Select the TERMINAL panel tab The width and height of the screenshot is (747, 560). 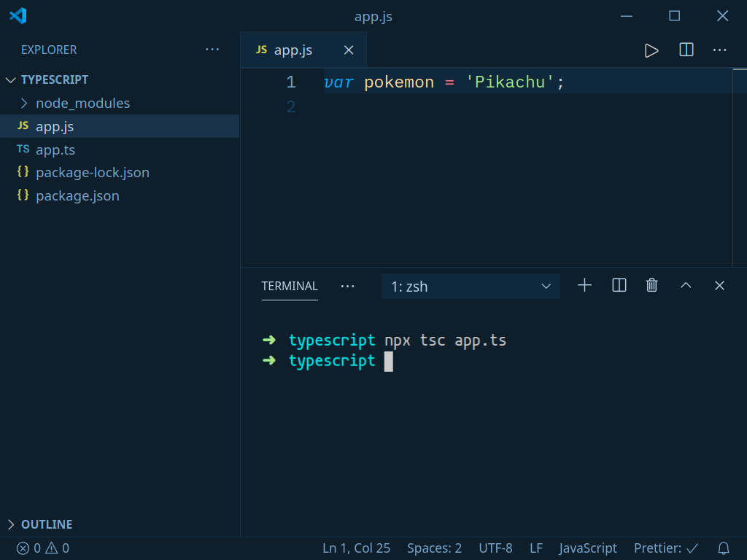coord(289,286)
